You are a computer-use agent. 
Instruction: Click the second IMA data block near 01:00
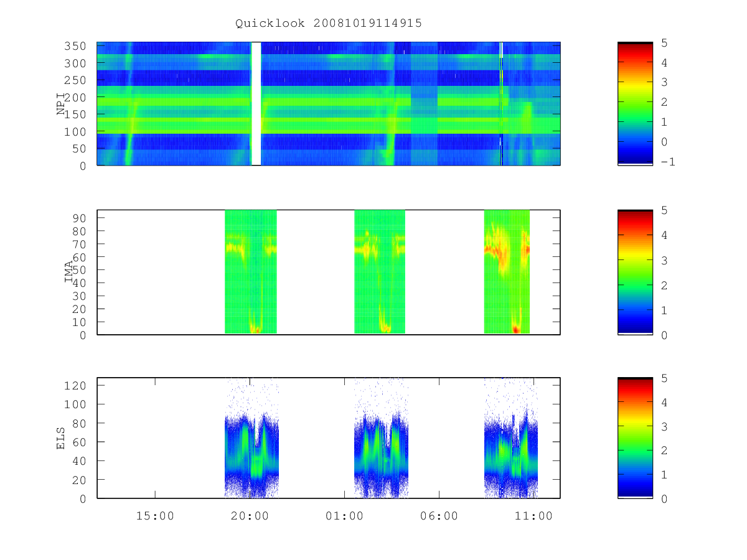(x=380, y=272)
